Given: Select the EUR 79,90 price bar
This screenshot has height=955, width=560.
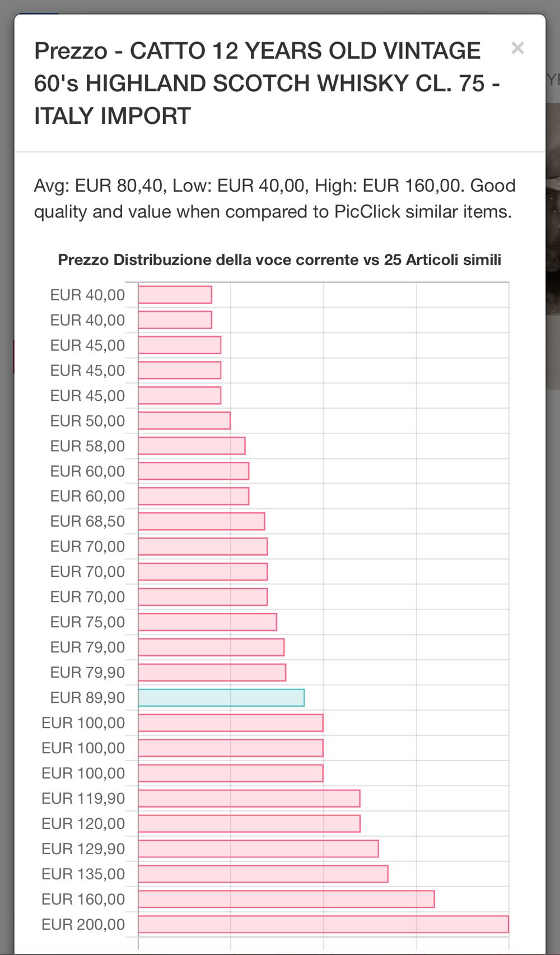Looking at the screenshot, I should [x=212, y=673].
